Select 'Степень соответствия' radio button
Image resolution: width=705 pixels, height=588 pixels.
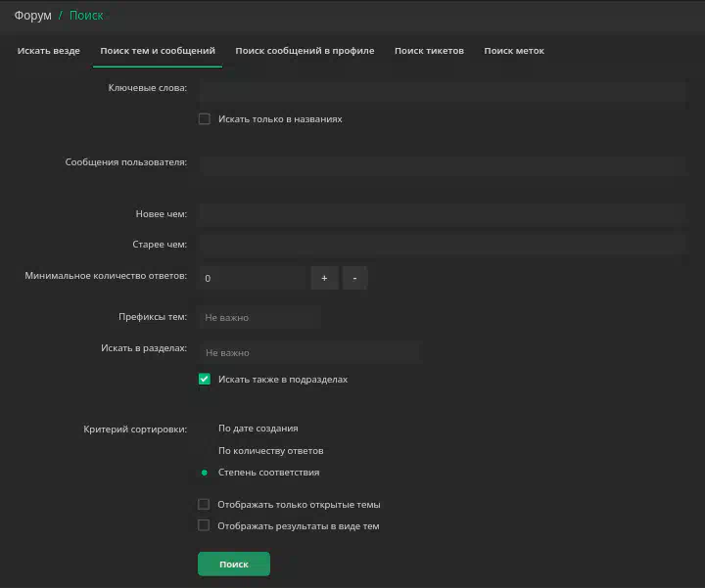pos(205,473)
